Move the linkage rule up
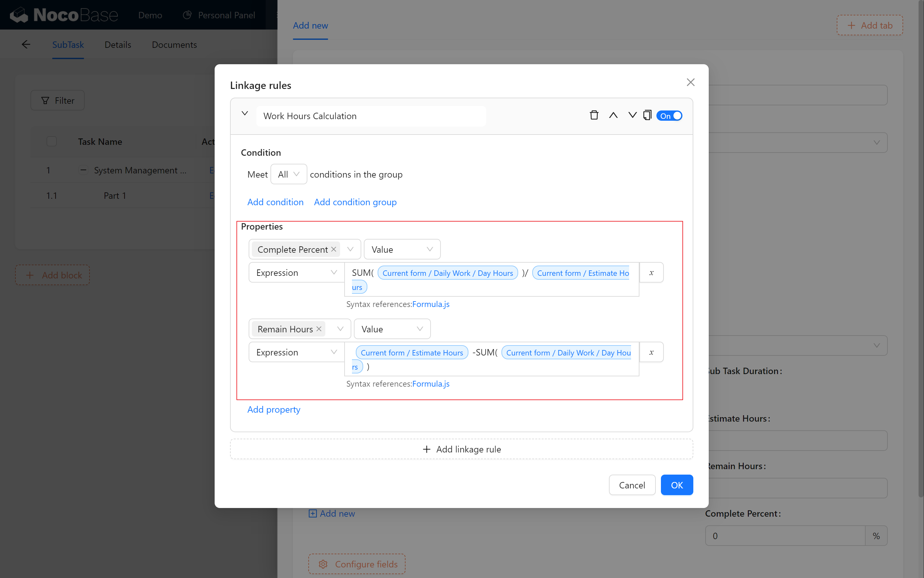Screen dimensions: 924x578 [x=613, y=116]
